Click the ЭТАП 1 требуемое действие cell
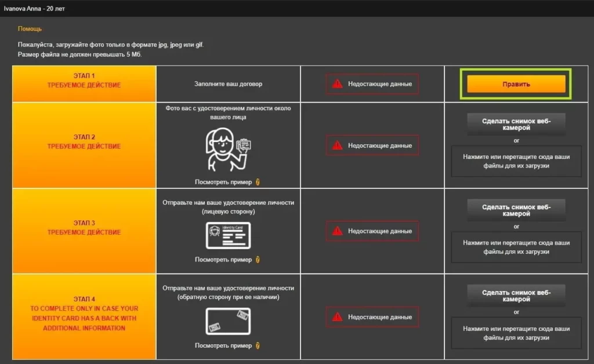This screenshot has width=594, height=364. point(84,83)
